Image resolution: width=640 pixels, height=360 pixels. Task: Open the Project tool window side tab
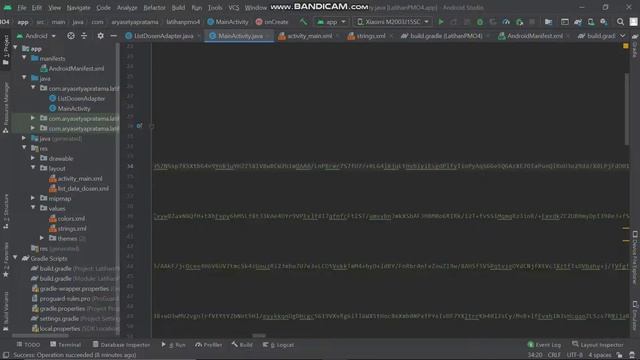[x=5, y=49]
